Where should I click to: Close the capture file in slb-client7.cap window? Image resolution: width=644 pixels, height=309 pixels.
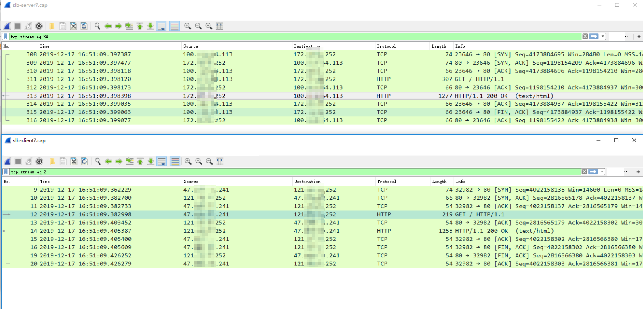coord(74,161)
